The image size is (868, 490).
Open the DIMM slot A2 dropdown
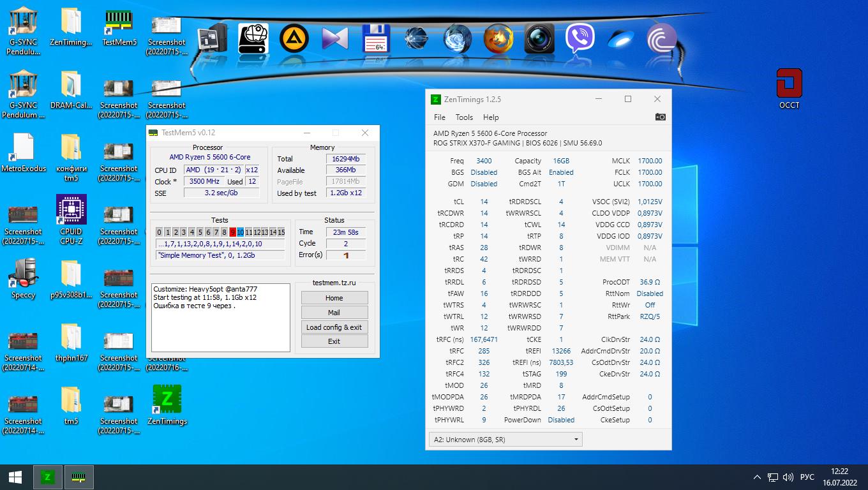tap(505, 440)
